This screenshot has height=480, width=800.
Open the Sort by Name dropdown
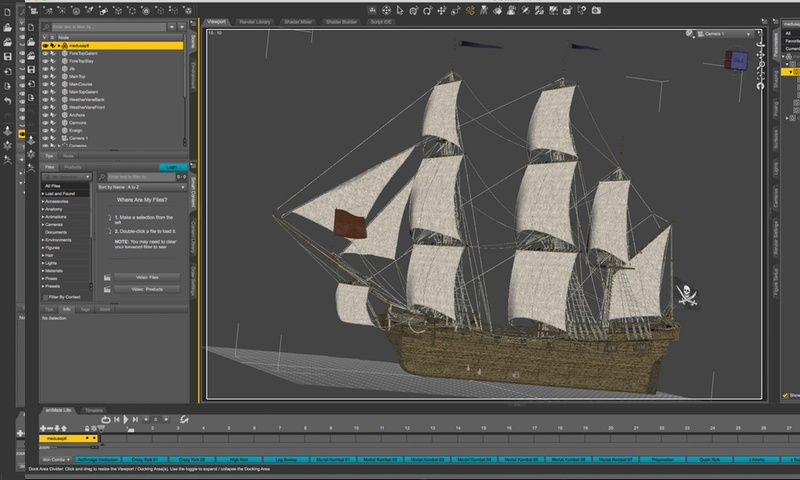(139, 187)
